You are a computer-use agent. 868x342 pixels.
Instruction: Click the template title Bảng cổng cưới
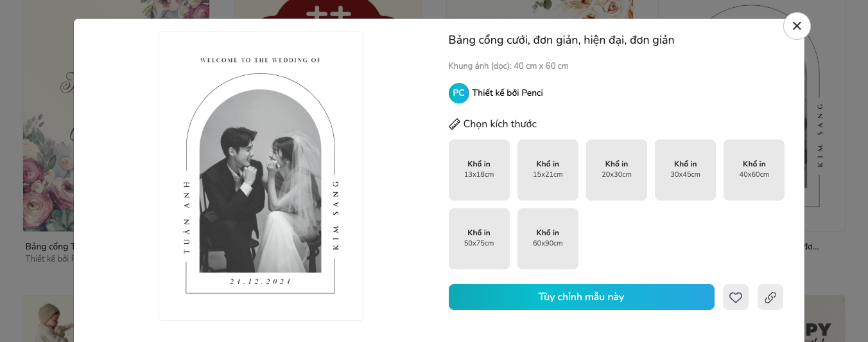coord(561,40)
